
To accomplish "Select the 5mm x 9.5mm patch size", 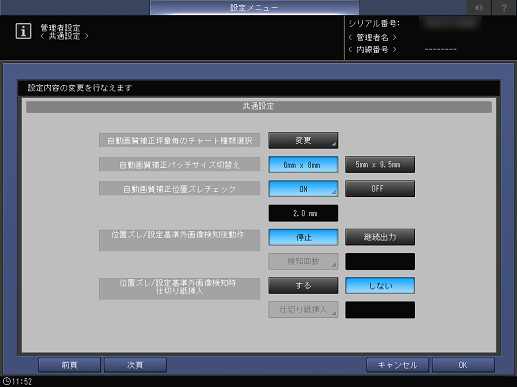I will [380, 165].
